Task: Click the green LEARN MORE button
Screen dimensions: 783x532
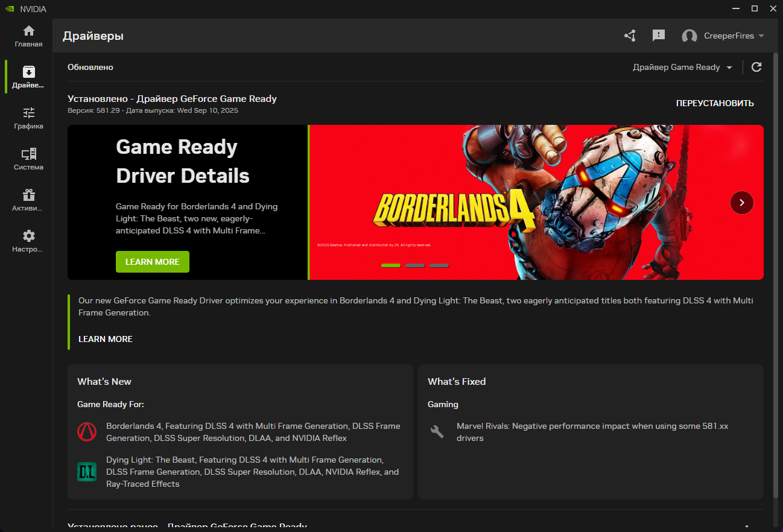Action: (x=153, y=262)
